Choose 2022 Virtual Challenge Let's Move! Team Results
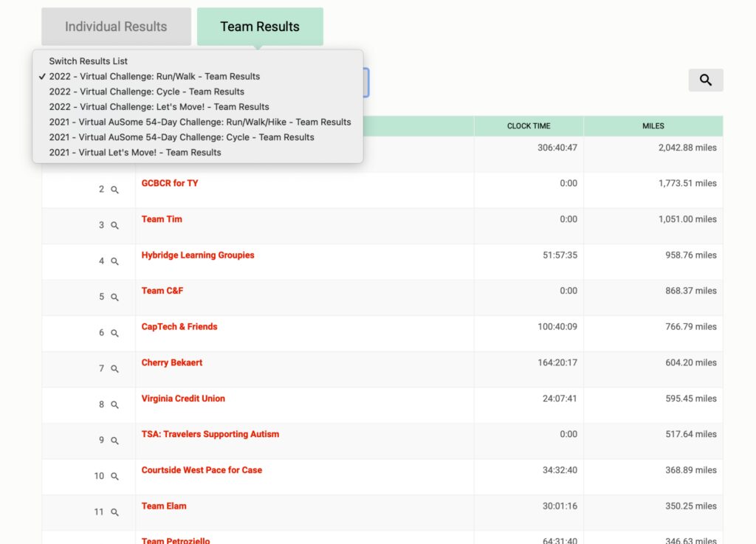 198,107
